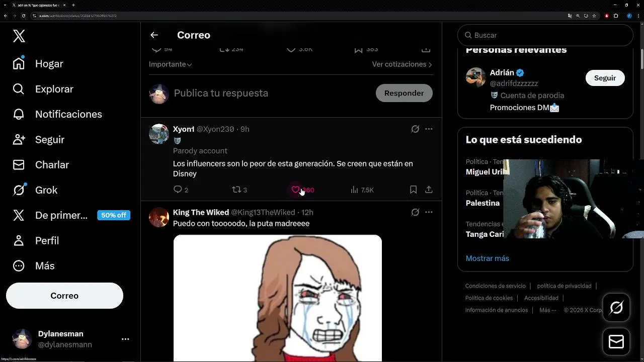Follow Adrián with the Seguir button
This screenshot has width=644, height=362.
click(605, 78)
